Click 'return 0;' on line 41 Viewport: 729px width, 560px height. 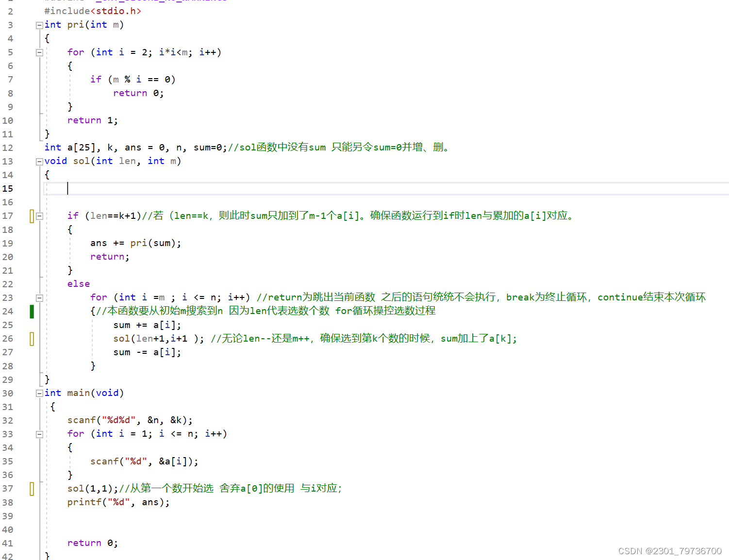pyautogui.click(x=92, y=543)
